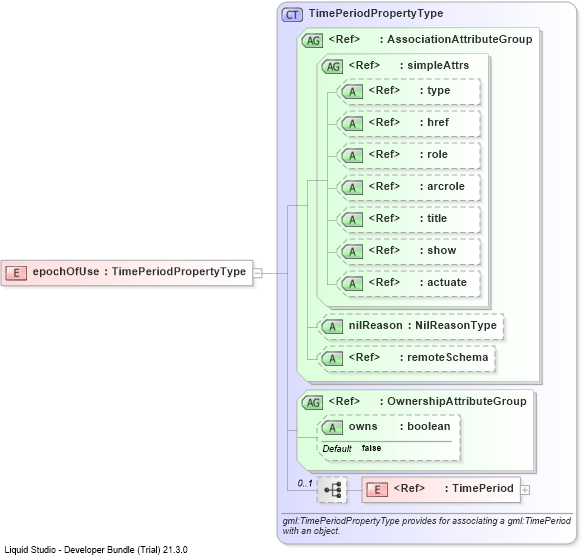Select the ': TimePeriod' element text

click(x=479, y=488)
